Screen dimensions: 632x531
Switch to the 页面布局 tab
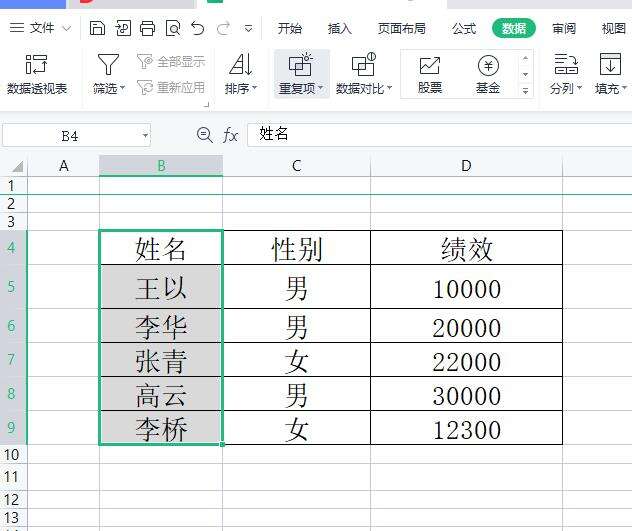tap(401, 29)
